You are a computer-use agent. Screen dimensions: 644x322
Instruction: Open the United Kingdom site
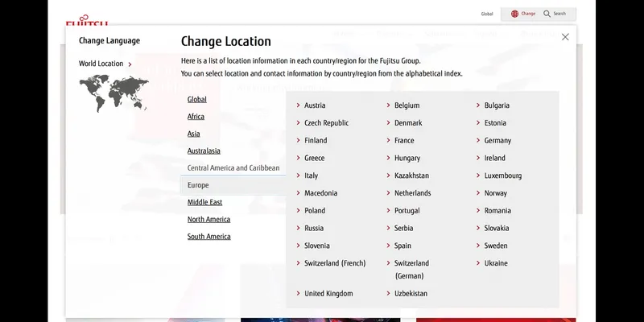coord(328,294)
